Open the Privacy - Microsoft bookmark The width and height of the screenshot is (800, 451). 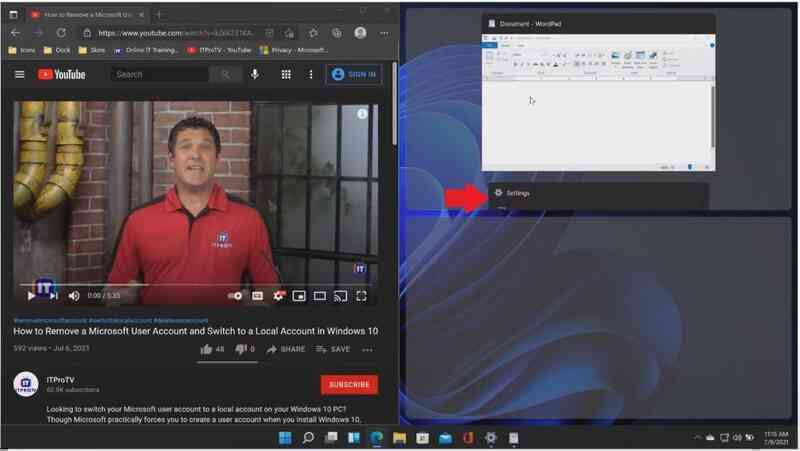(x=294, y=50)
